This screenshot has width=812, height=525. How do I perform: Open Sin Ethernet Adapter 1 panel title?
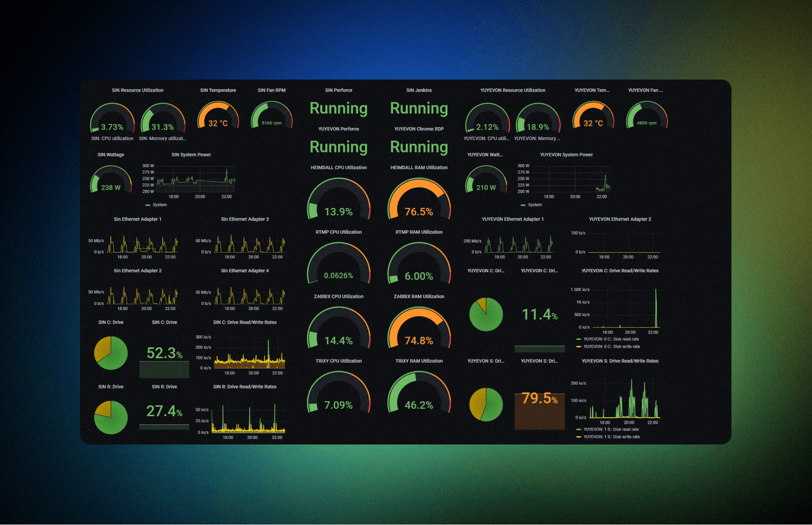(x=137, y=219)
